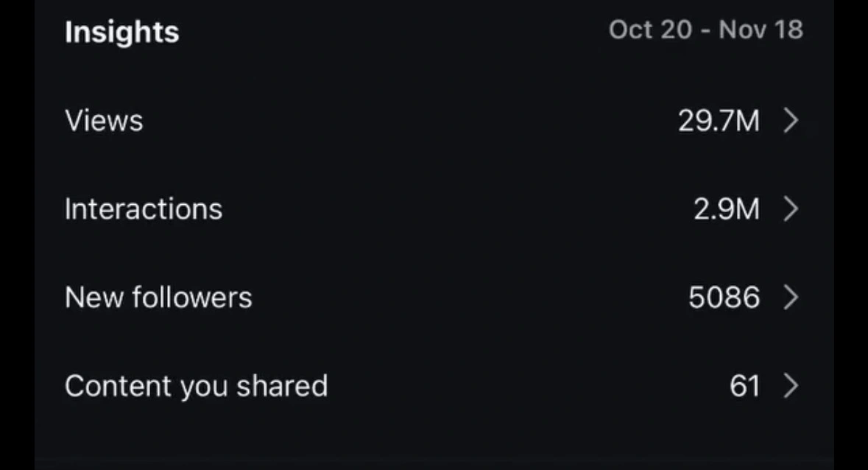868x470 pixels.
Task: Click the 29.7M views count
Action: click(719, 120)
